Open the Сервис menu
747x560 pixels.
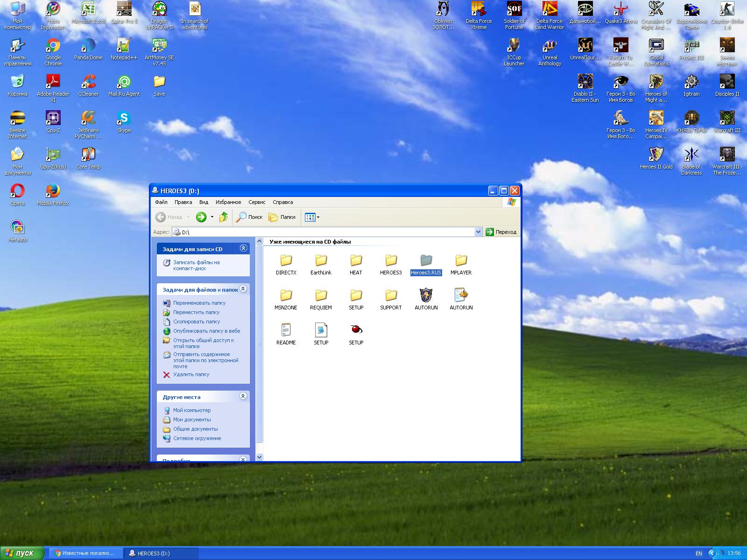tap(257, 202)
